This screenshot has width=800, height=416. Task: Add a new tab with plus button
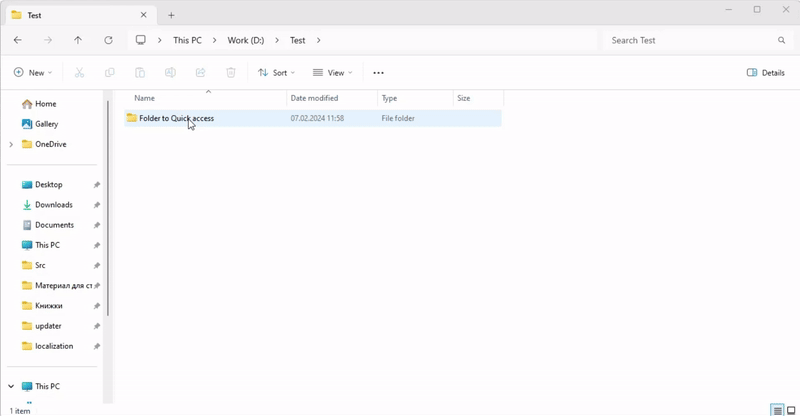[x=171, y=15]
